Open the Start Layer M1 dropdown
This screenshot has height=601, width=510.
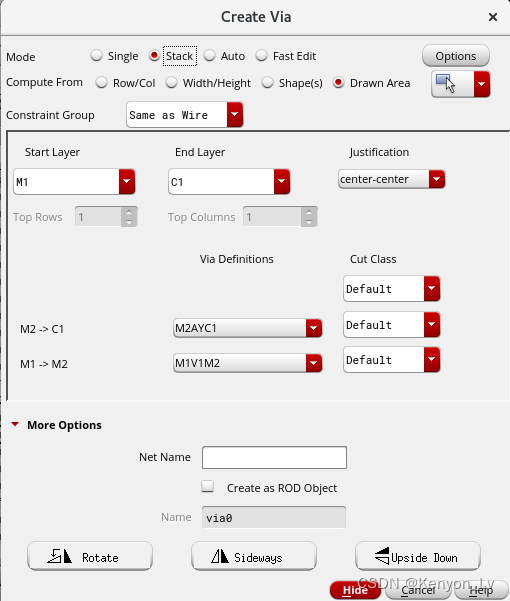click(74, 181)
